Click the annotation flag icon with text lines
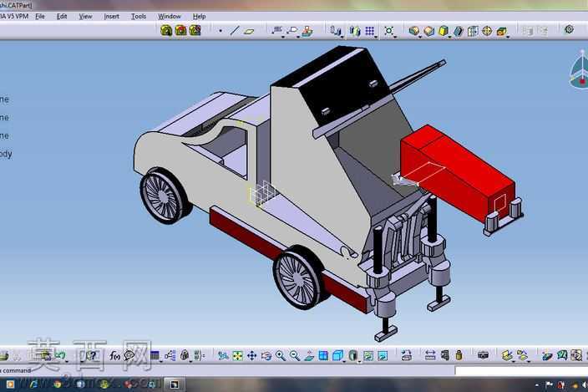The height and width of the screenshot is (392, 588). click(277, 30)
